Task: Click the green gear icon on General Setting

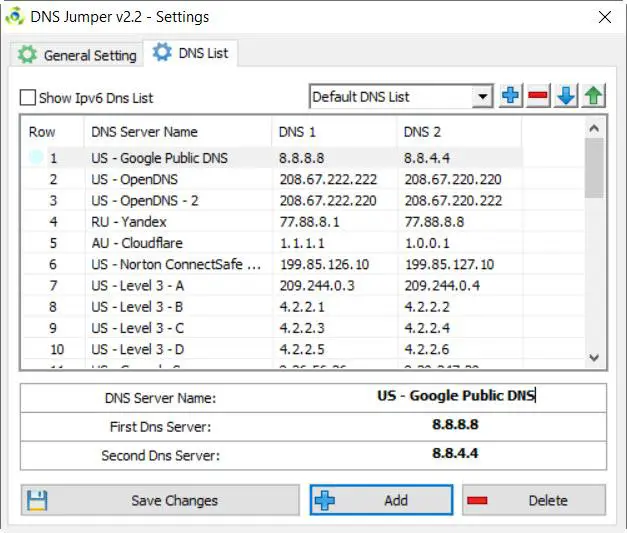Action: [27, 55]
